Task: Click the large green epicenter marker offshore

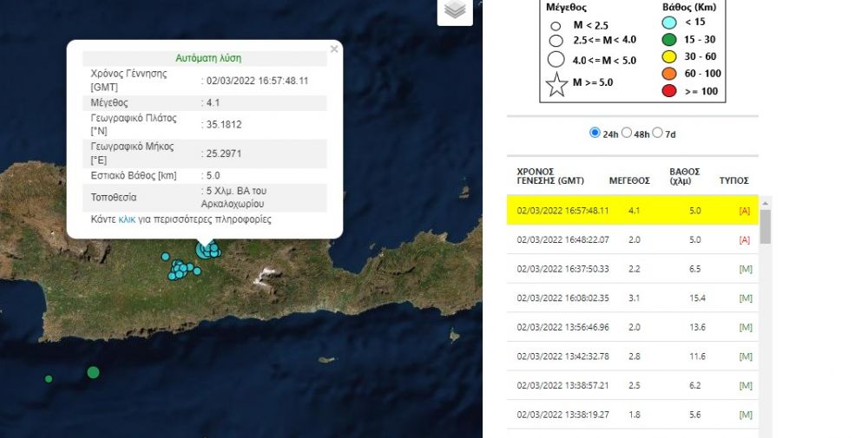Action: (93, 372)
